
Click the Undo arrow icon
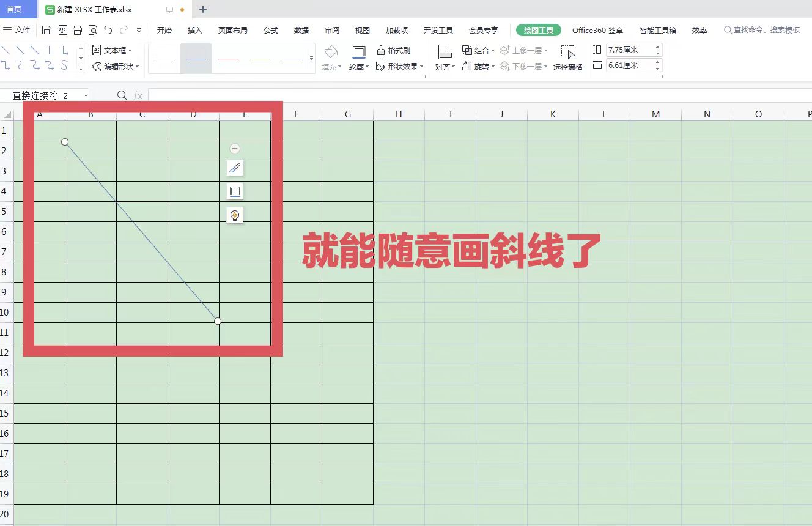[x=108, y=29]
